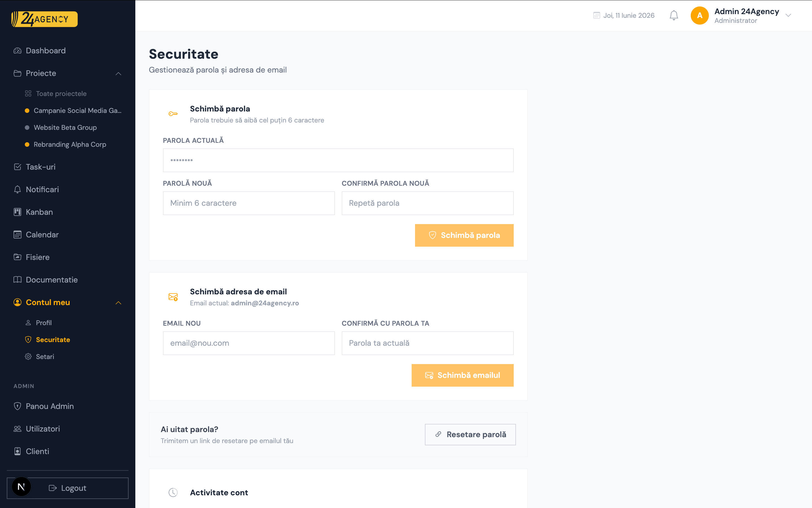
Task: Click the orange A user avatar
Action: [x=700, y=16]
